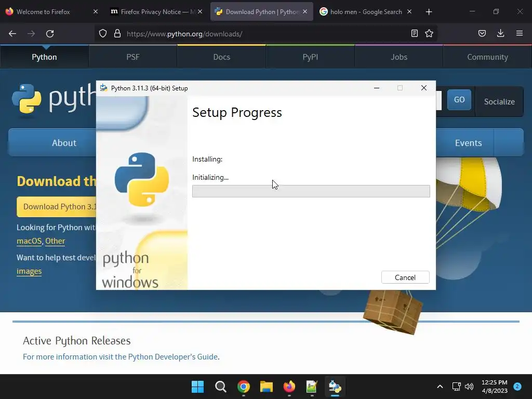Open the Docs navigation item
The image size is (532, 399).
221,57
